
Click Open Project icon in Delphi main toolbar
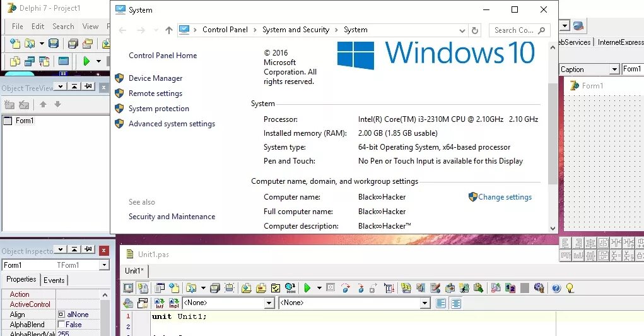[88, 44]
